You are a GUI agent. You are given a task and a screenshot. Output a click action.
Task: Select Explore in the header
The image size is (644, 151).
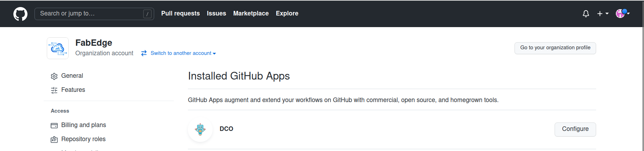pos(287,13)
